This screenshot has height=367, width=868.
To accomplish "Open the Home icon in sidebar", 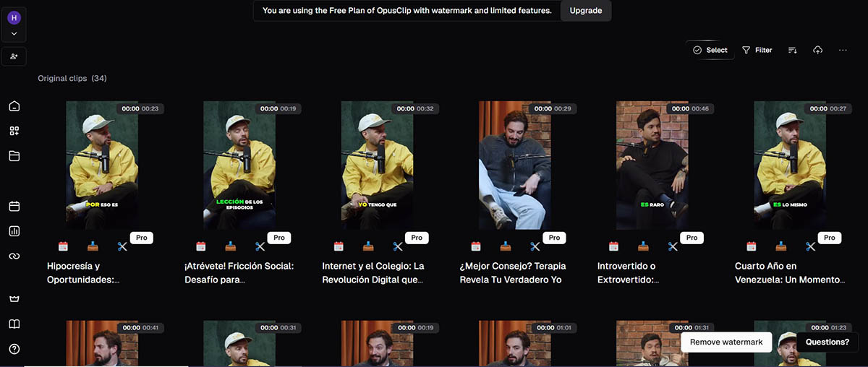I will [x=14, y=106].
